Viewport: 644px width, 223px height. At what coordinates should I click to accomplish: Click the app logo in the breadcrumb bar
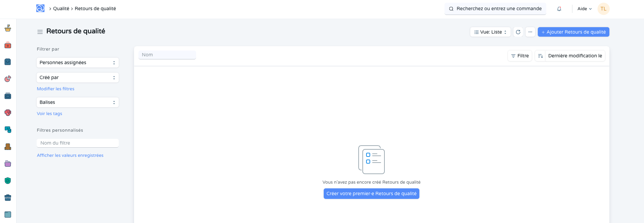40,8
